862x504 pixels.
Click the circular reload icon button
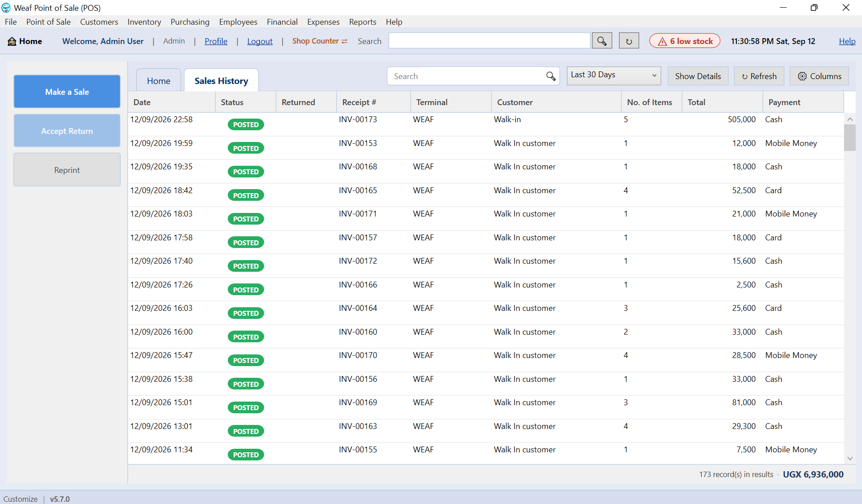pyautogui.click(x=629, y=41)
